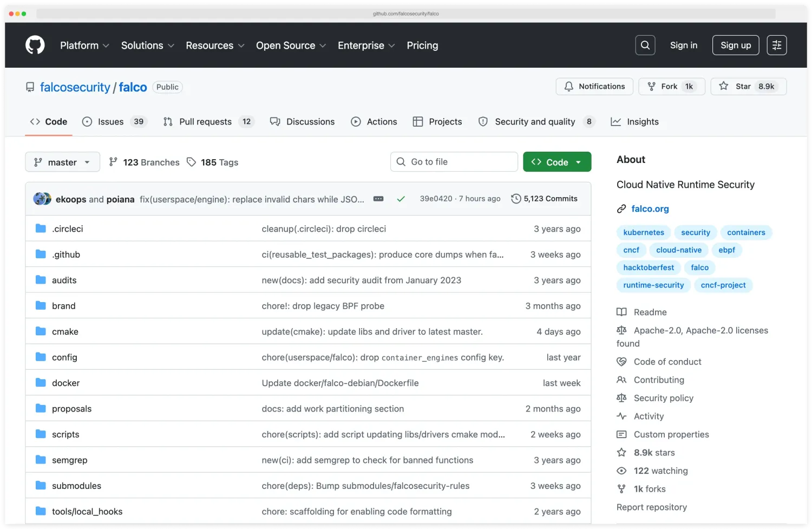This screenshot has width=812, height=529.
Task: Open the GitHub home logo
Action: tap(35, 45)
